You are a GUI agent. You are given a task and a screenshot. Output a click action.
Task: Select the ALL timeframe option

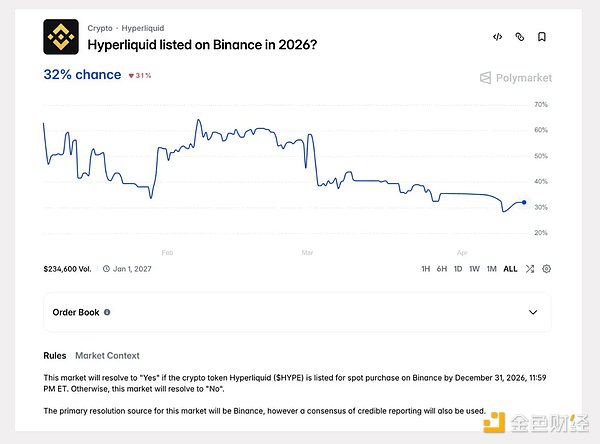click(x=510, y=269)
